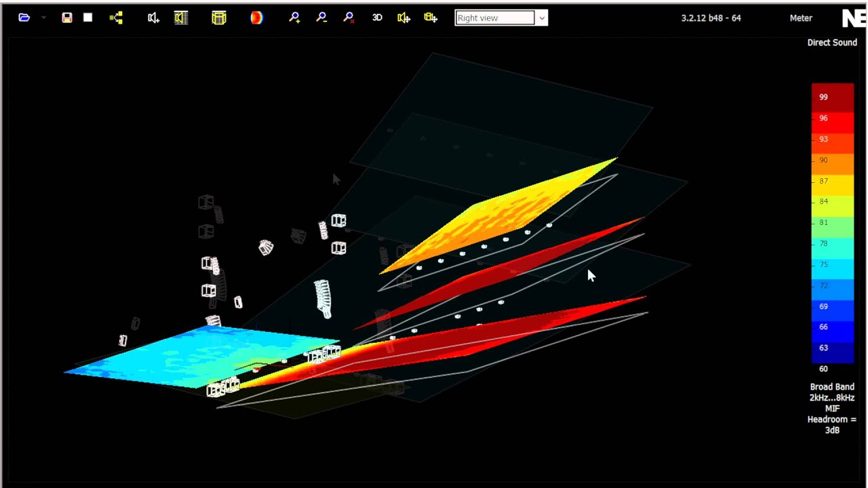Open the view selection dropdown arrow
Viewport: 868px width, 488px height.
pyautogui.click(x=542, y=18)
